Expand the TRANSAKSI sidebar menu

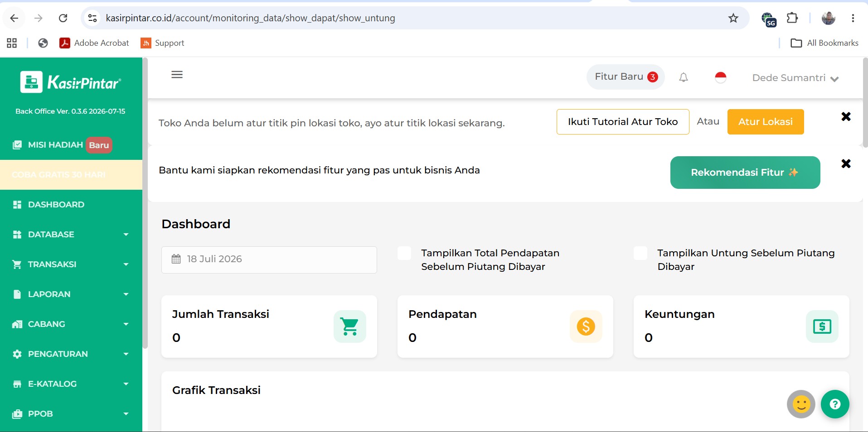tap(71, 264)
